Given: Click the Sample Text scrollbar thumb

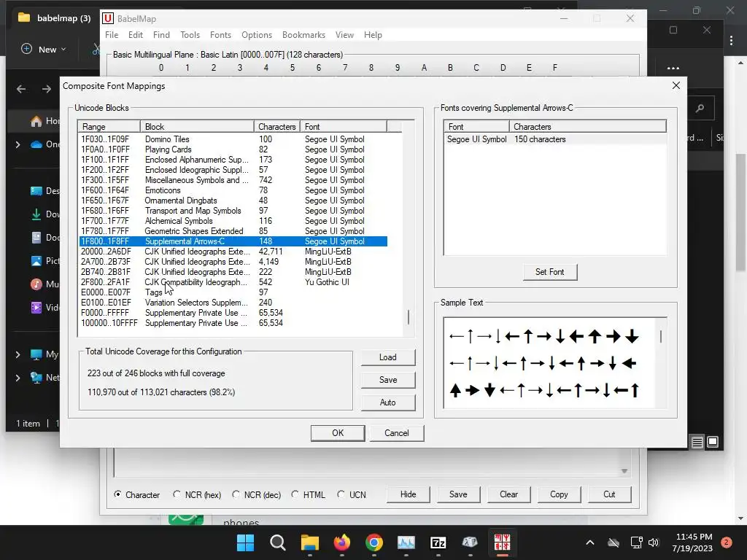Looking at the screenshot, I should (661, 336).
